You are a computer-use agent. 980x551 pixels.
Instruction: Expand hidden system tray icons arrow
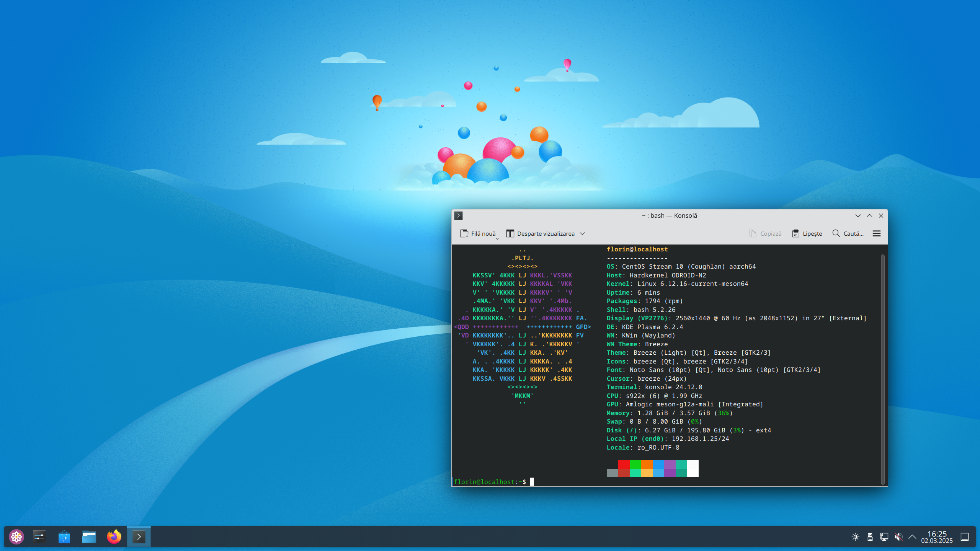912,537
